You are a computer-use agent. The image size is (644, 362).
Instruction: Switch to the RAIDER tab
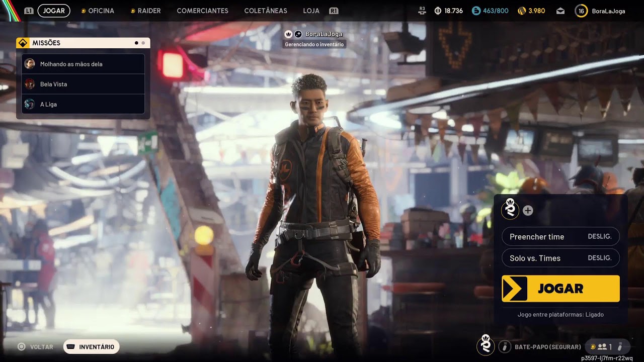[149, 11]
